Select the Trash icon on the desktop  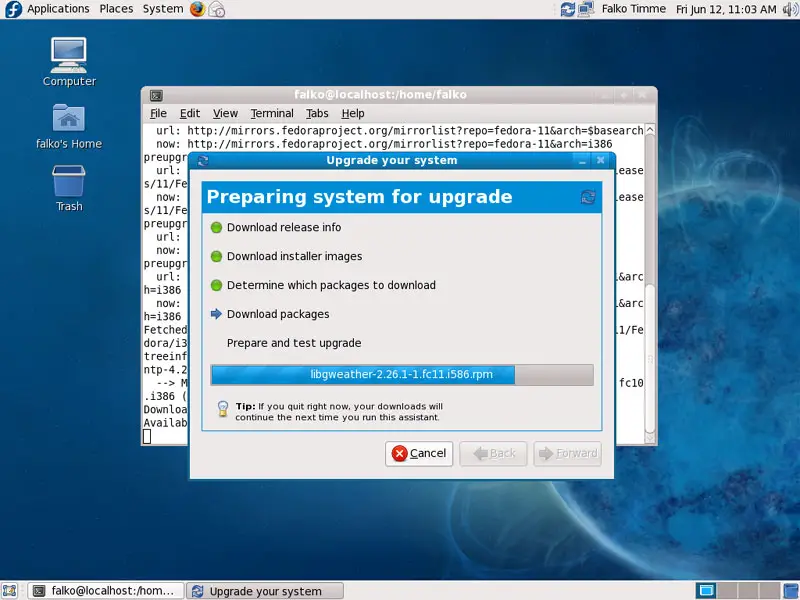tap(69, 188)
